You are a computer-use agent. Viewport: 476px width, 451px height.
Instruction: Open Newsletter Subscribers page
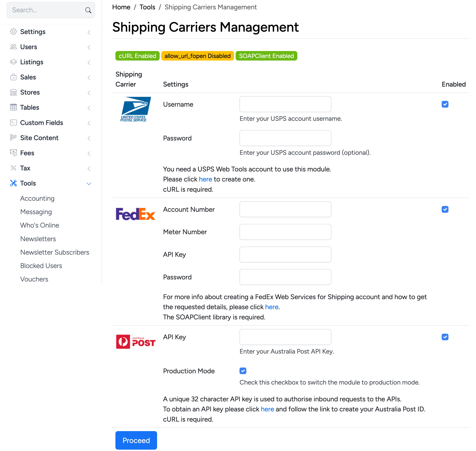click(x=55, y=252)
